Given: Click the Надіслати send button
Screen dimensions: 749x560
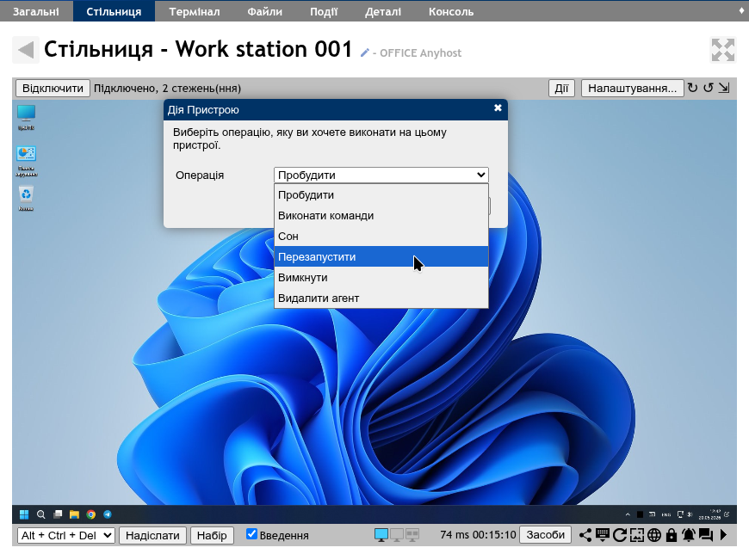Looking at the screenshot, I should (152, 535).
